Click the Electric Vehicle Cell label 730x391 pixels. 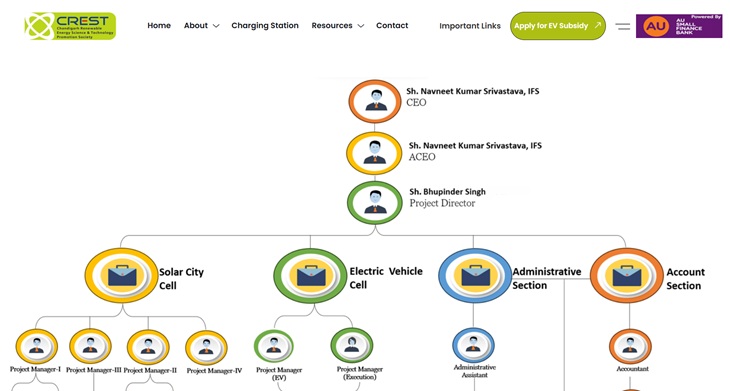point(386,278)
